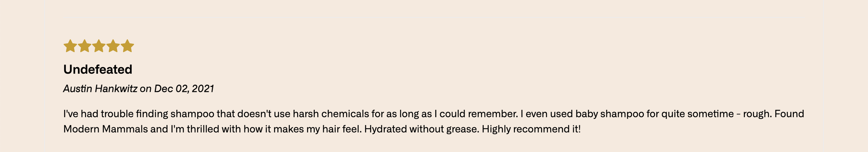This screenshot has width=868, height=152.
Task: Click the reviewer name Austin Hankwitz
Action: [100, 89]
